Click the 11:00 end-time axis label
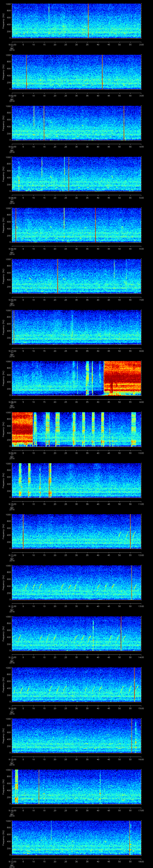This screenshot has height=868, width=153. click(x=141, y=504)
